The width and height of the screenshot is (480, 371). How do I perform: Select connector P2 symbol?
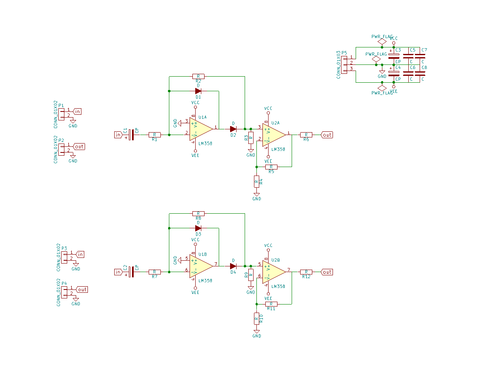click(62, 149)
